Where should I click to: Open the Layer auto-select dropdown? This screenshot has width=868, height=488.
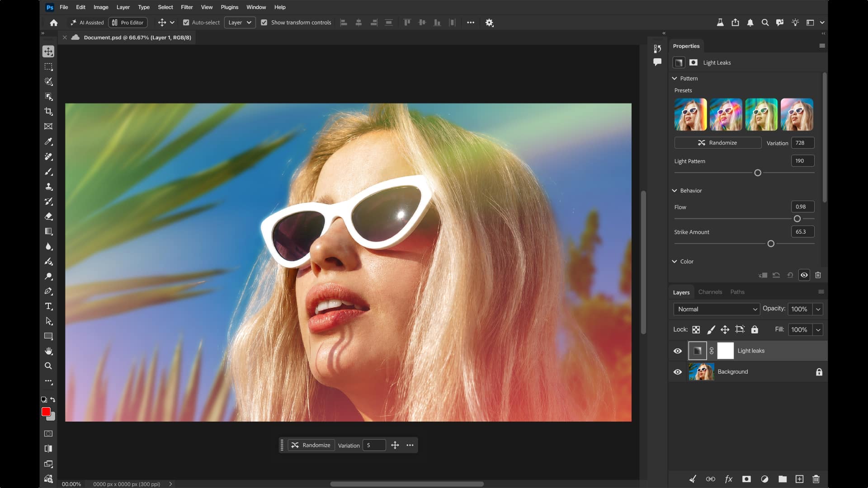(240, 23)
